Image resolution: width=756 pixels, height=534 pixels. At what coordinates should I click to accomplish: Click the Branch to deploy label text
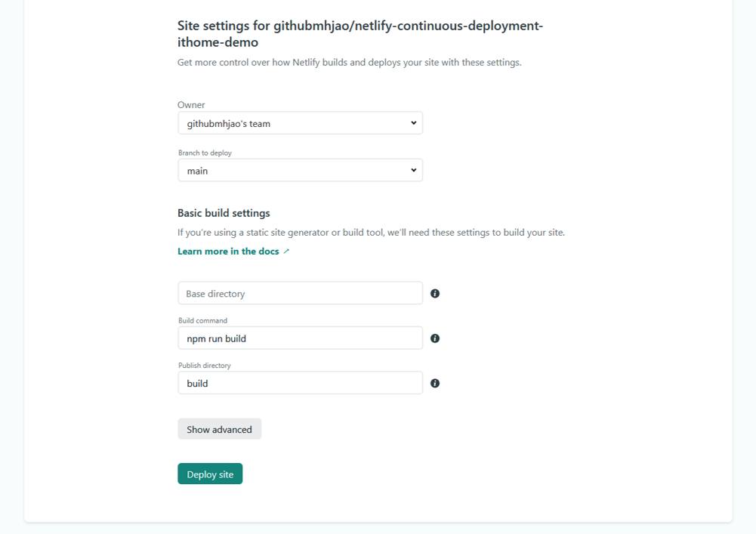[x=205, y=153]
